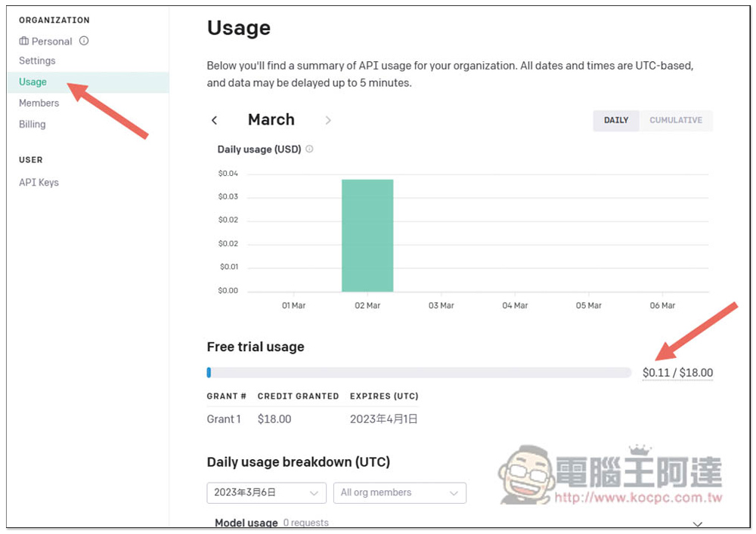The width and height of the screenshot is (756, 534).
Task: Select the Personal organization
Action: (x=51, y=42)
